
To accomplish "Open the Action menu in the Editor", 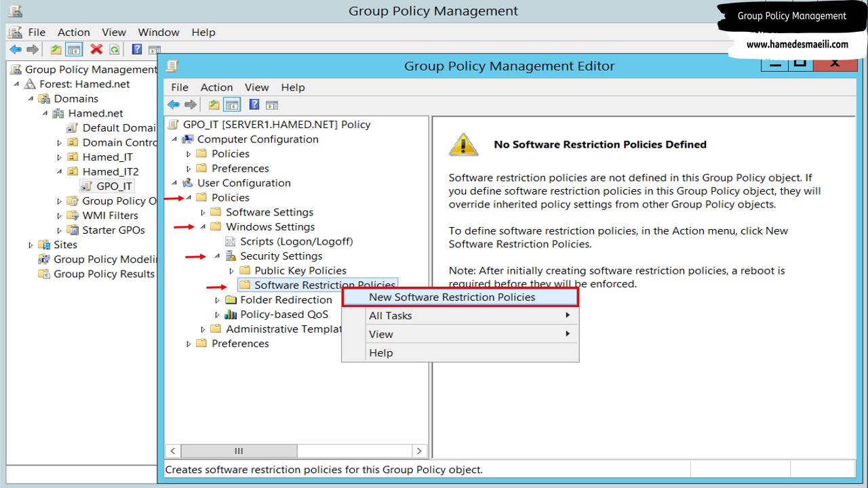I will [x=216, y=87].
